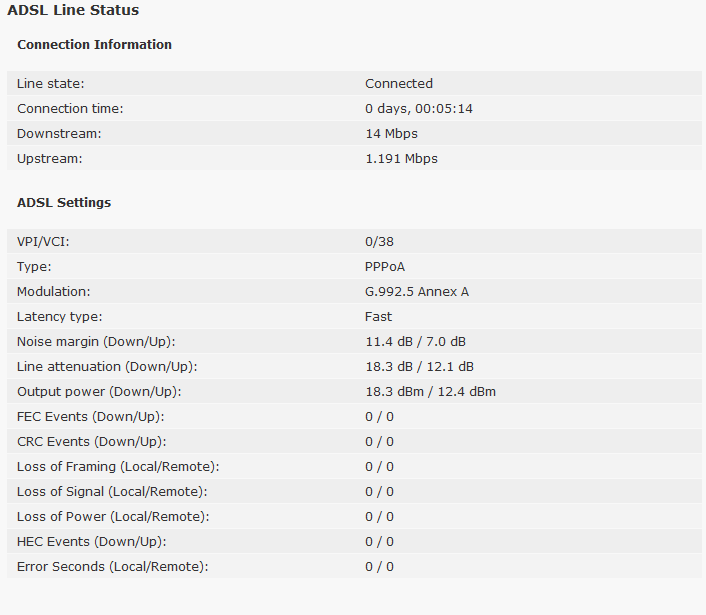Click the Line state Connected value

pos(399,84)
